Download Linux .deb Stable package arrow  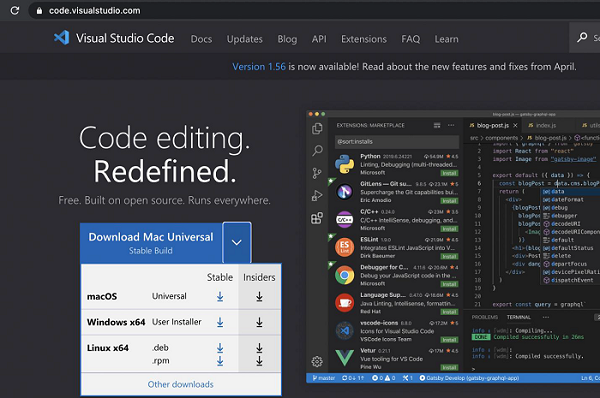220,347
